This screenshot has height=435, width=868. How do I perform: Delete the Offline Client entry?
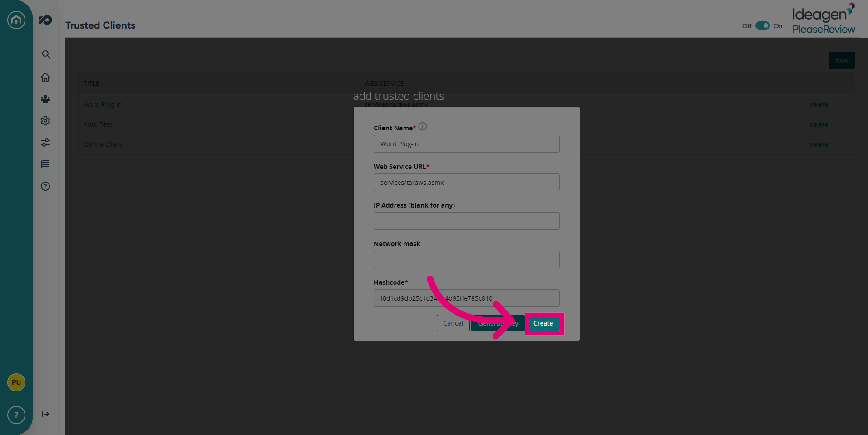819,144
